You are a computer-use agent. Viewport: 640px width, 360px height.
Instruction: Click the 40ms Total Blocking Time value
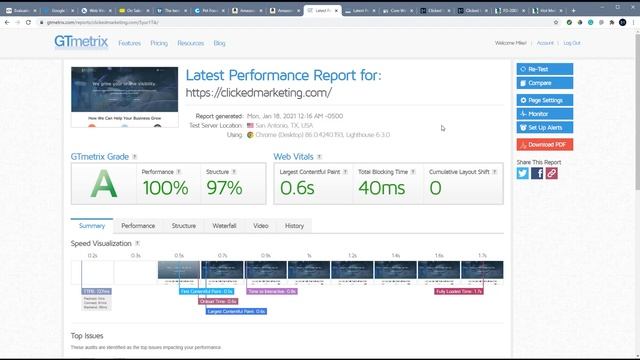click(x=382, y=188)
